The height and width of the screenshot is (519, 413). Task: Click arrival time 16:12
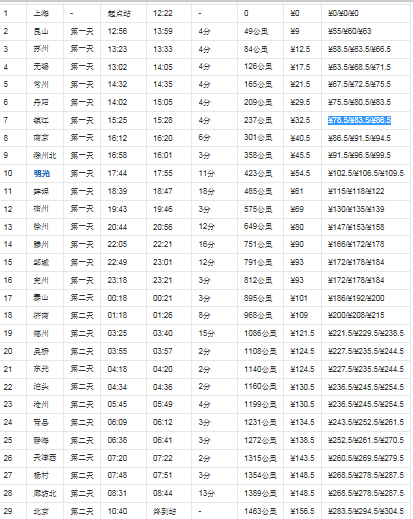pos(117,138)
